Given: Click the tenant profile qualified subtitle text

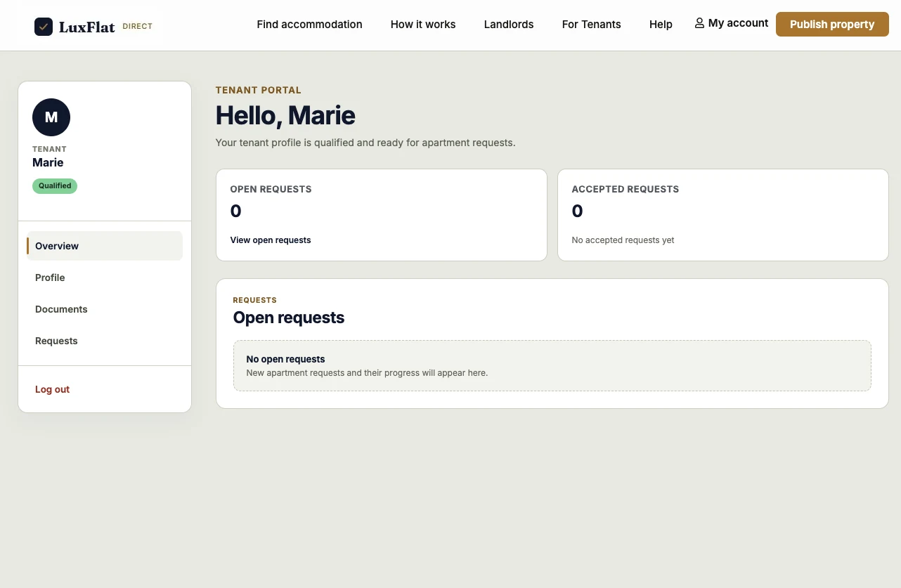Looking at the screenshot, I should pyautogui.click(x=365, y=143).
